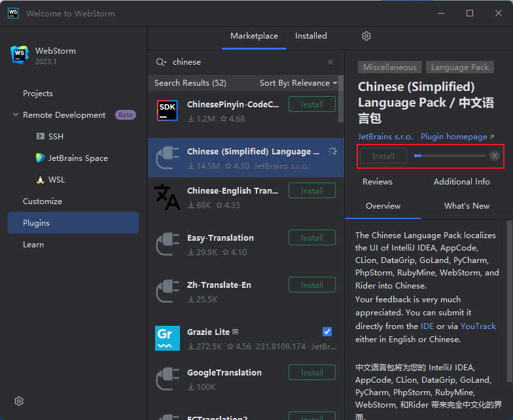This screenshot has height=420, width=513.
Task: Click the Chinese Language Pack plug icon
Action: 168,158
